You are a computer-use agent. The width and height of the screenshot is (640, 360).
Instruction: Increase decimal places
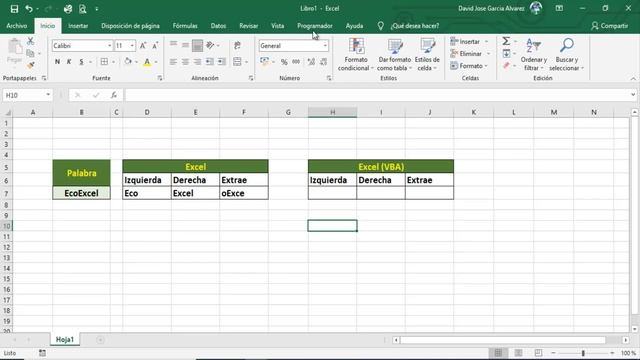311,62
